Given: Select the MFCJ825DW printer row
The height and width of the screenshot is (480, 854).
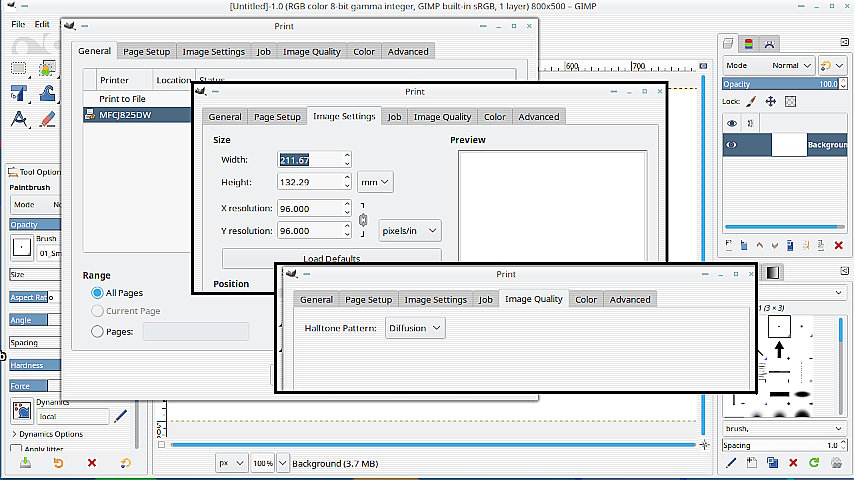Looking at the screenshot, I should 137,115.
